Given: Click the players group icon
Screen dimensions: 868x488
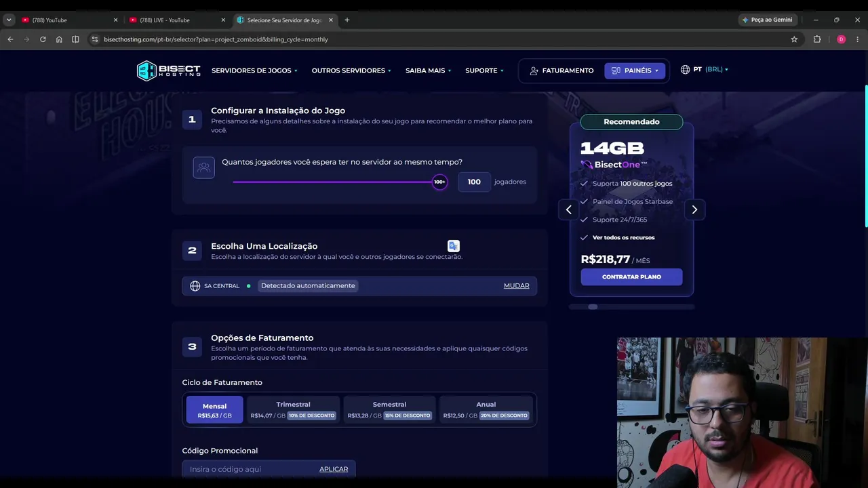Looking at the screenshot, I should (x=204, y=167).
